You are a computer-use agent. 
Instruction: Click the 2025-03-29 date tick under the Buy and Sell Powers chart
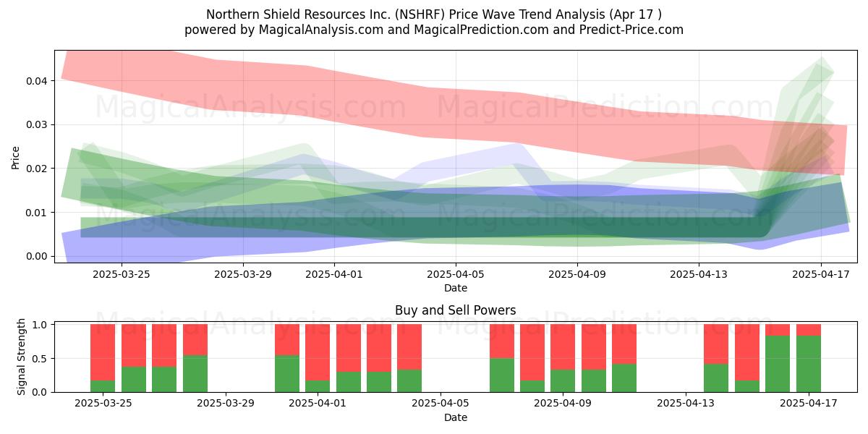click(226, 404)
